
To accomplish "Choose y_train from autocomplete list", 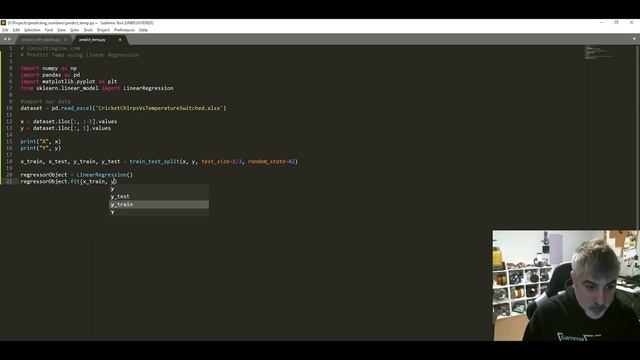I will coord(159,204).
